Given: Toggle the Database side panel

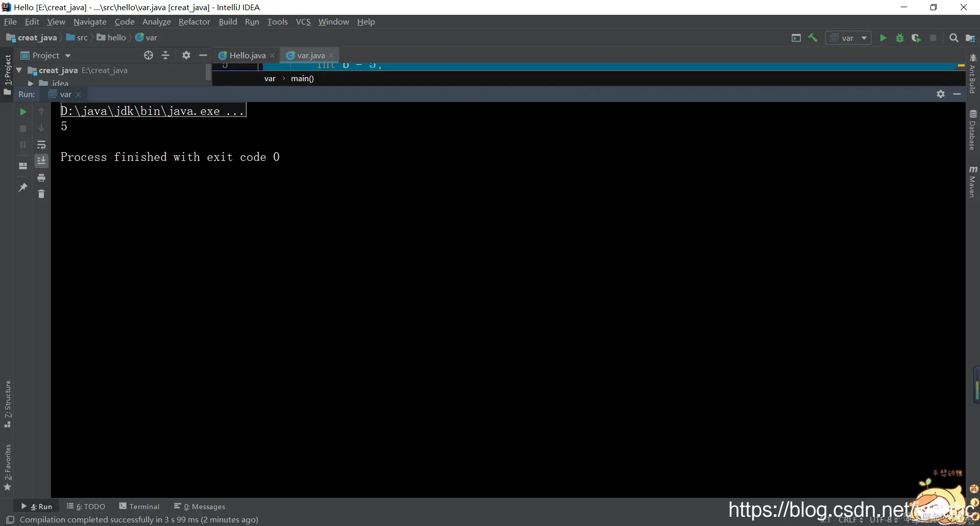Looking at the screenshot, I should [x=973, y=130].
